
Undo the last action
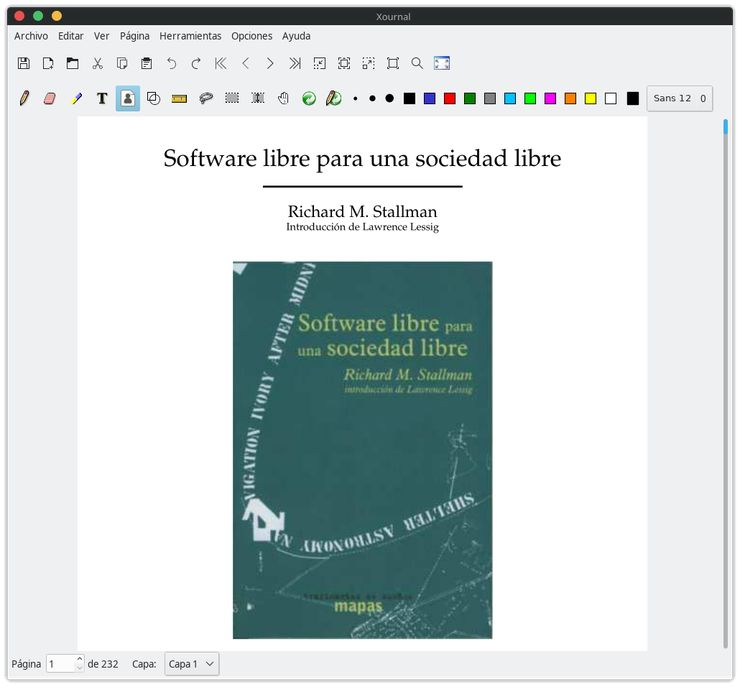click(171, 63)
